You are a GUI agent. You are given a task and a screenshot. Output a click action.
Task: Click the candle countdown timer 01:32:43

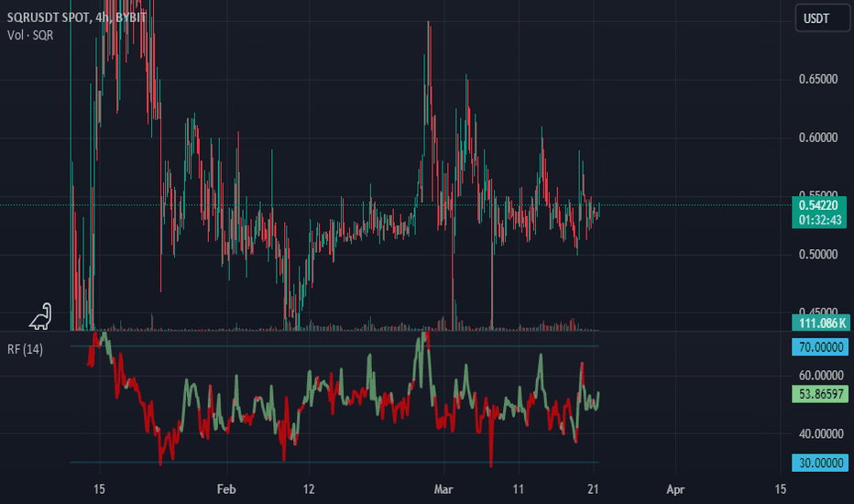click(x=818, y=220)
